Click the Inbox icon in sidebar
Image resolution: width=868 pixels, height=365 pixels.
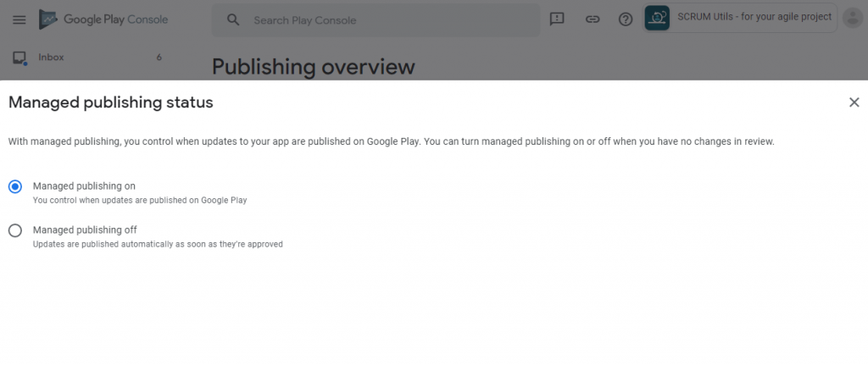click(x=19, y=58)
